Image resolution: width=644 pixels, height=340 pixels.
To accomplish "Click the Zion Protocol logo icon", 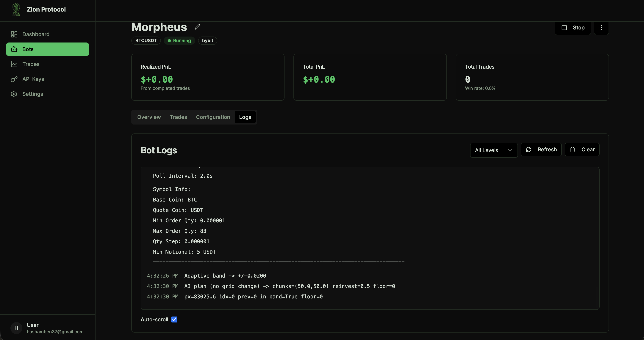I will click(16, 9).
